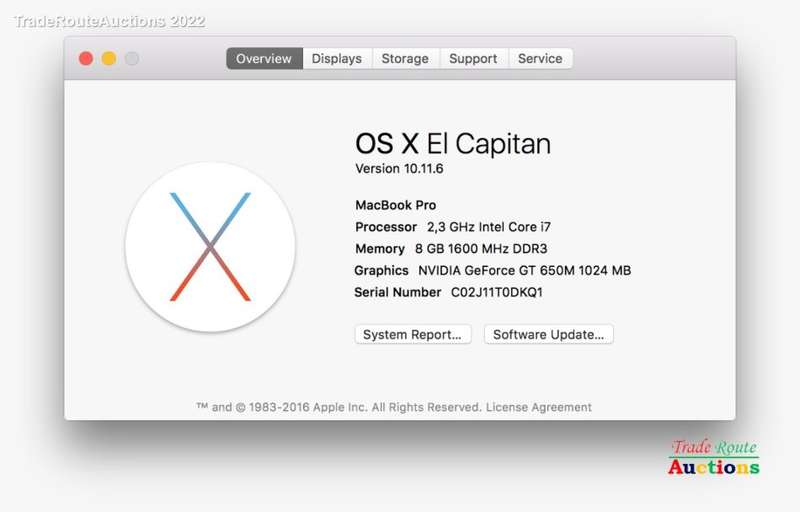
Task: Switch to the Support tab
Action: click(x=473, y=59)
